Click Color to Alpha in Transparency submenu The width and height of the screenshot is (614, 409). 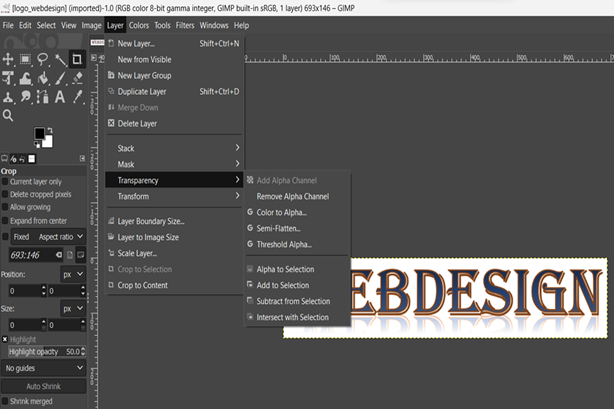tap(282, 212)
